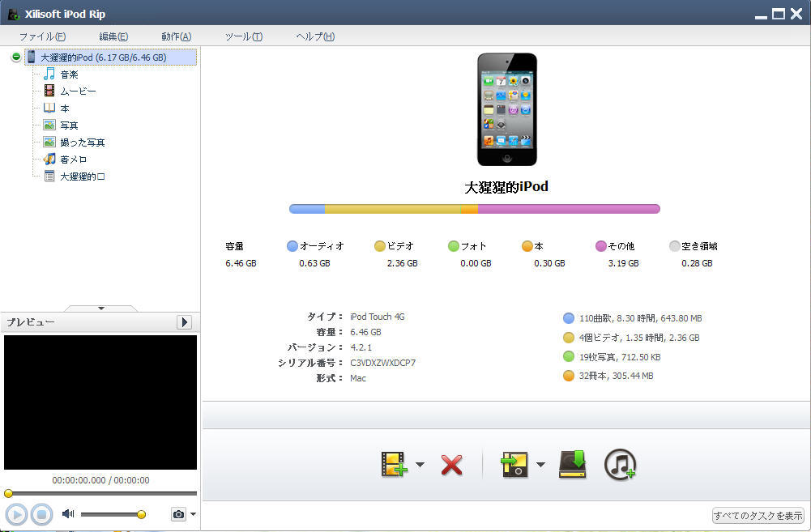Click the add to iTunes music icon
811x532 pixels.
point(620,464)
